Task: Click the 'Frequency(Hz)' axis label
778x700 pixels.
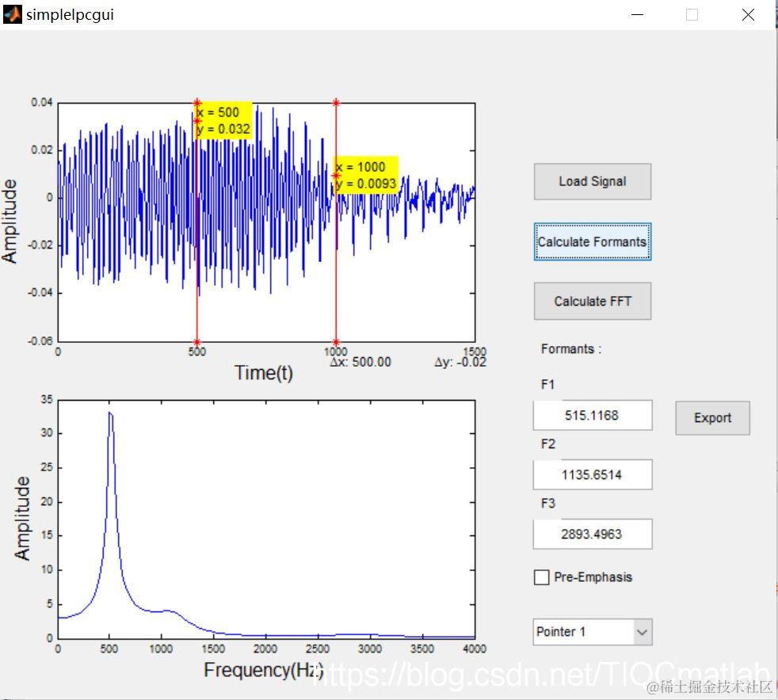Action: [x=264, y=670]
